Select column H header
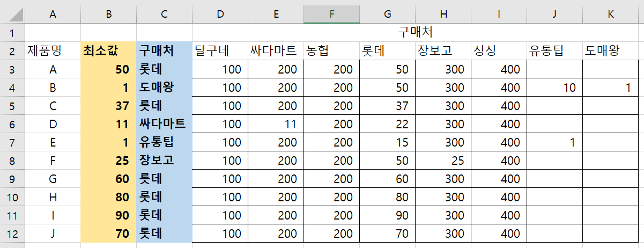 coord(443,14)
